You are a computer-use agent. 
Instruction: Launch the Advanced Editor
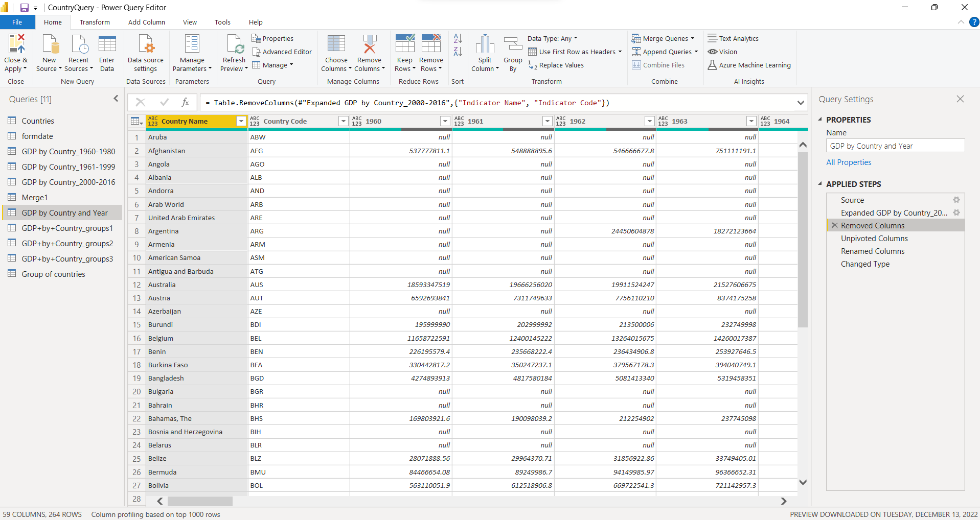(282, 52)
